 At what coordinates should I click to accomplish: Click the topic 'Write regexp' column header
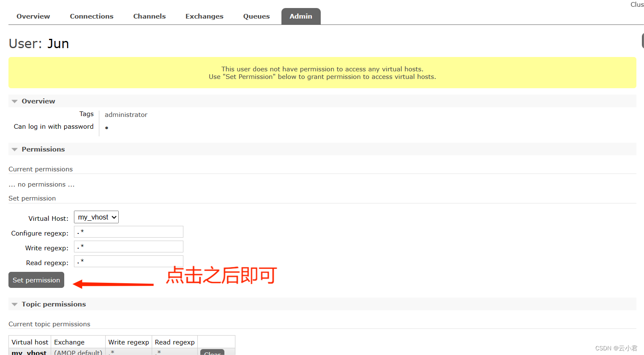[x=128, y=342]
